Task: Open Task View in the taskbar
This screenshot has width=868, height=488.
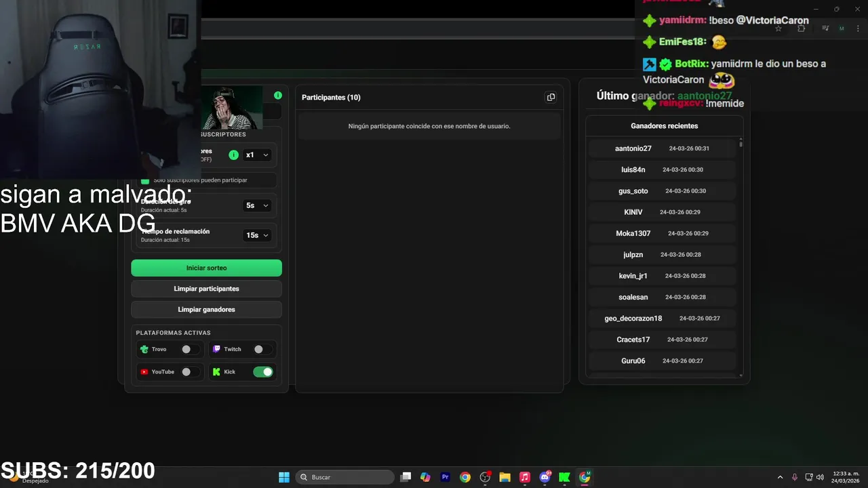Action: tap(406, 477)
